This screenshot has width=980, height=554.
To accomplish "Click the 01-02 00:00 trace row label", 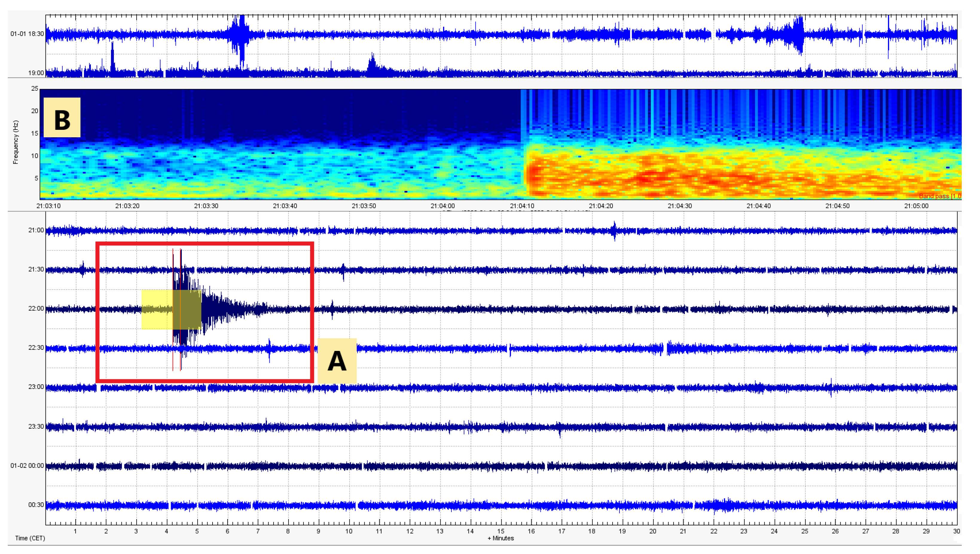I will click(27, 465).
